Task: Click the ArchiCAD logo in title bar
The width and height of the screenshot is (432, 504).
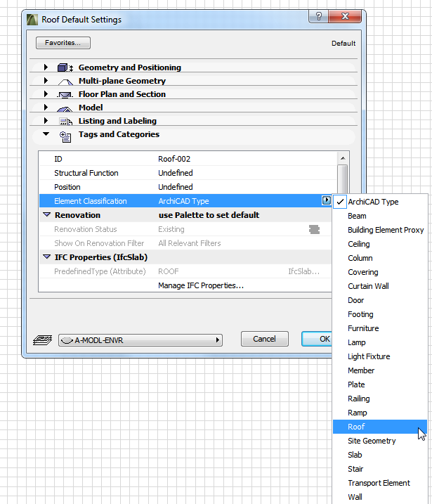Action: point(32,20)
